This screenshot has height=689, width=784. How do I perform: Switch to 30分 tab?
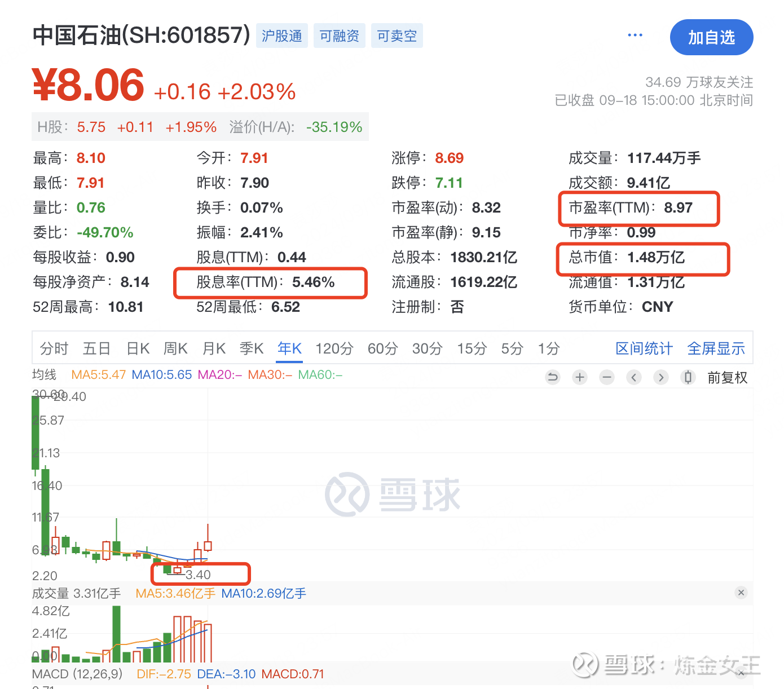point(428,348)
